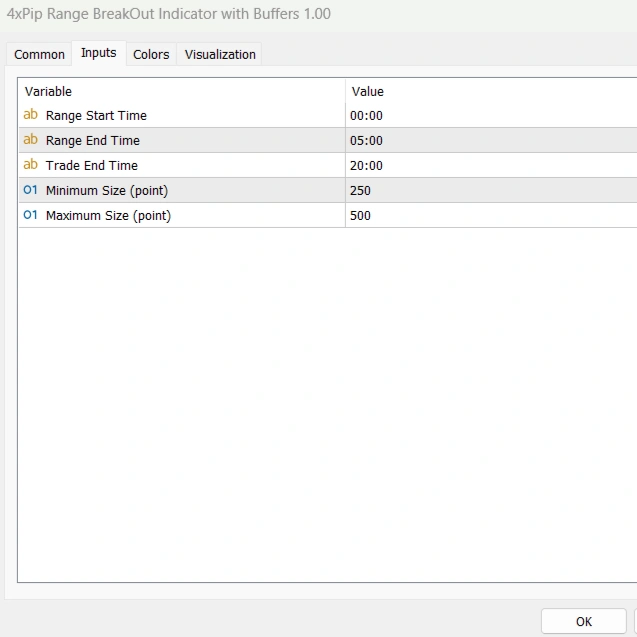Click the string icon beside Range Start Time
Viewport: 637px width, 637px height.
click(30, 116)
